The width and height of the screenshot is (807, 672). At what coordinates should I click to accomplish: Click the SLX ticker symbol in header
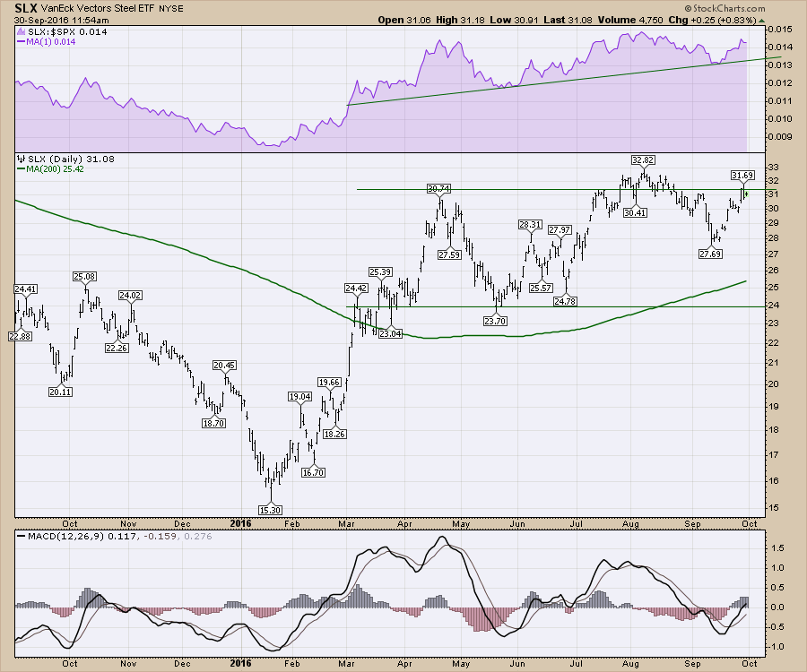(26, 8)
